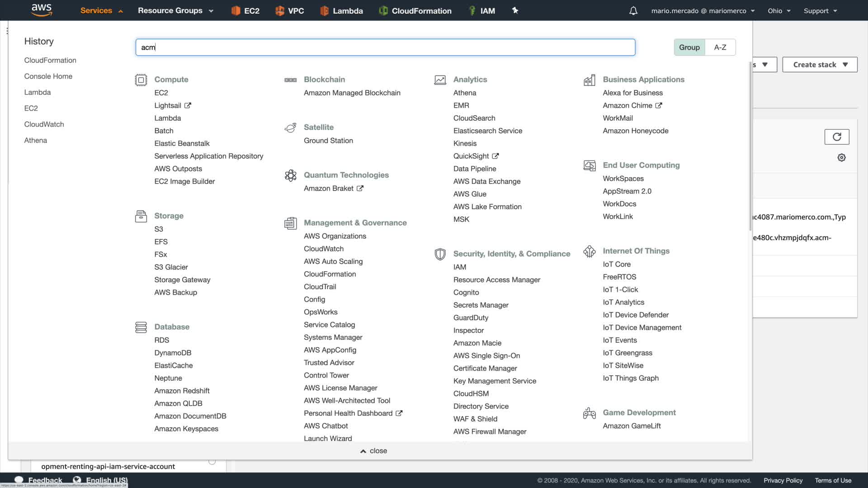Viewport: 868px width, 488px height.
Task: Select the radio button beside iam-service-account row
Action: pos(212,461)
